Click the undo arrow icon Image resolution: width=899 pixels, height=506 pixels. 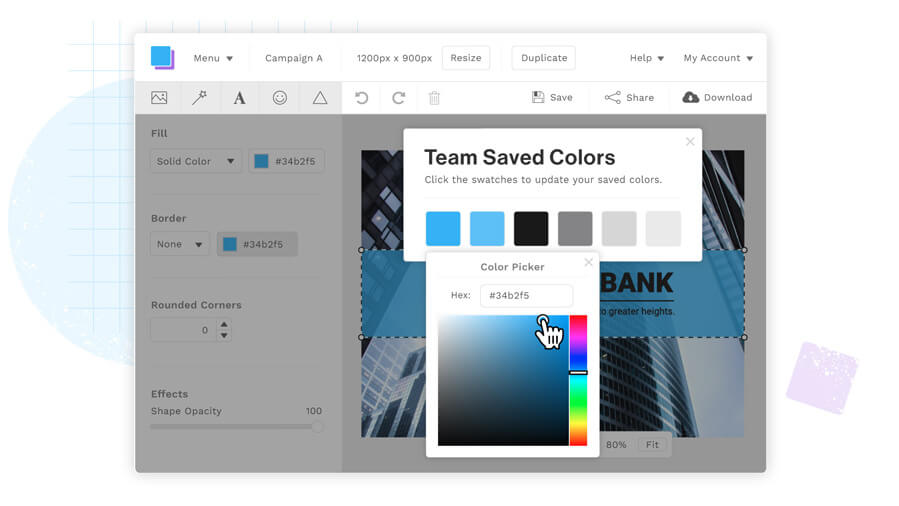tap(362, 98)
